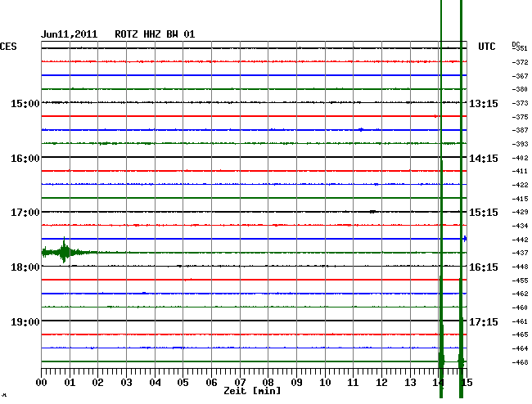Pick the 18:00 local time label
Image resolution: width=532 pixels, height=404 pixels.
pos(25,267)
